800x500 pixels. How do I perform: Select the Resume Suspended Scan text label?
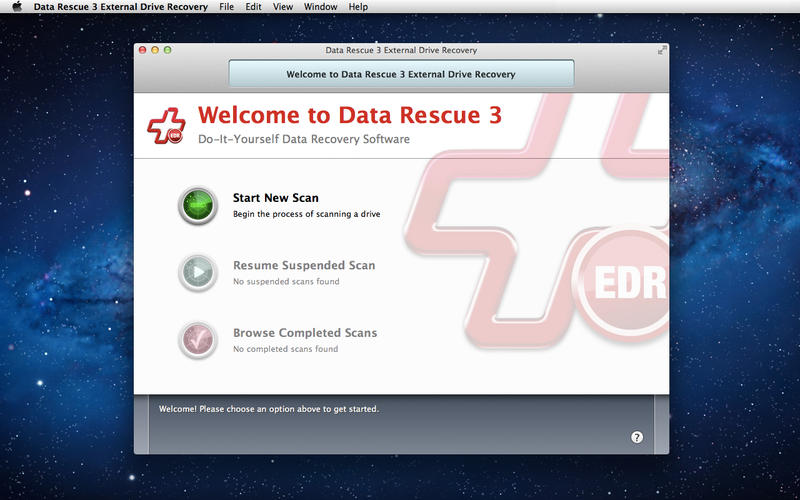(304, 266)
